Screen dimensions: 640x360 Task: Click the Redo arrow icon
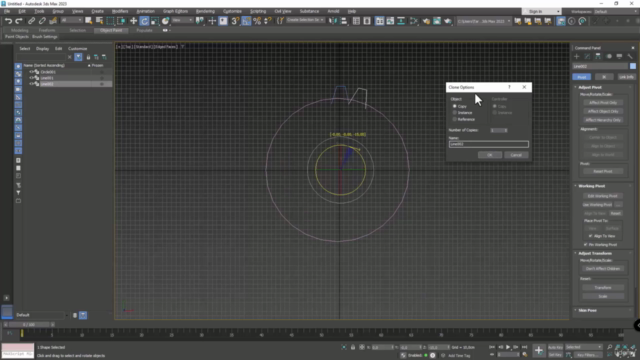point(19,21)
